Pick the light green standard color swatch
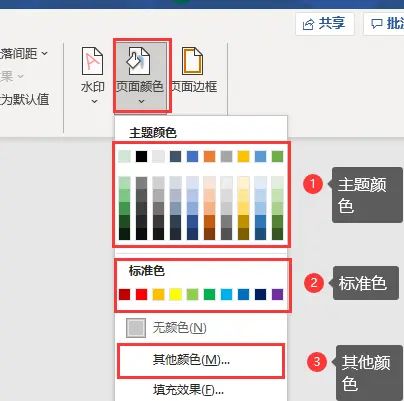 coord(192,294)
